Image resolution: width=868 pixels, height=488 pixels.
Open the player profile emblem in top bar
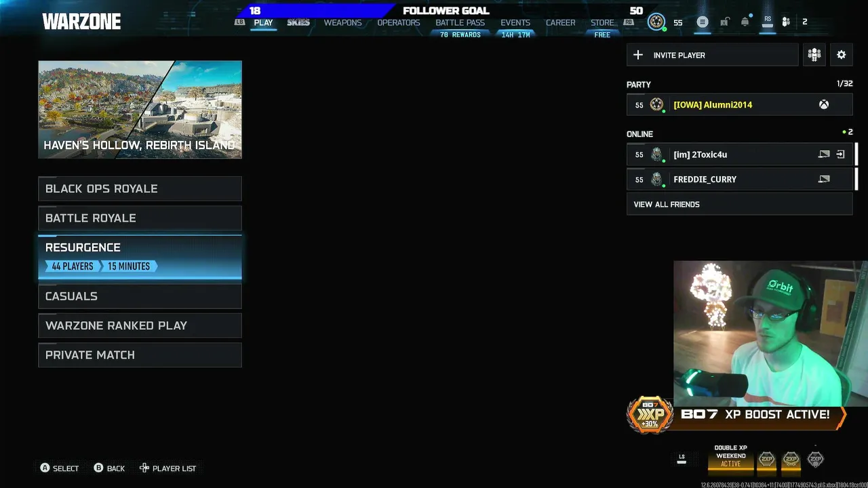pos(656,22)
